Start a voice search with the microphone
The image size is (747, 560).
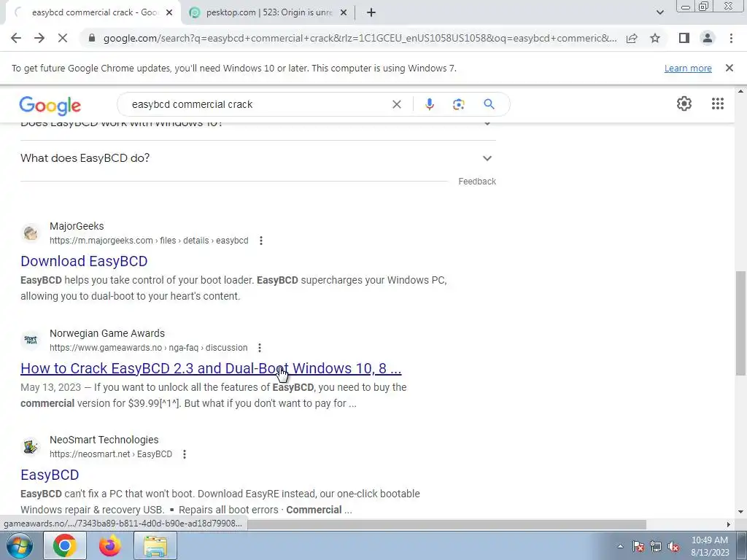(x=429, y=104)
